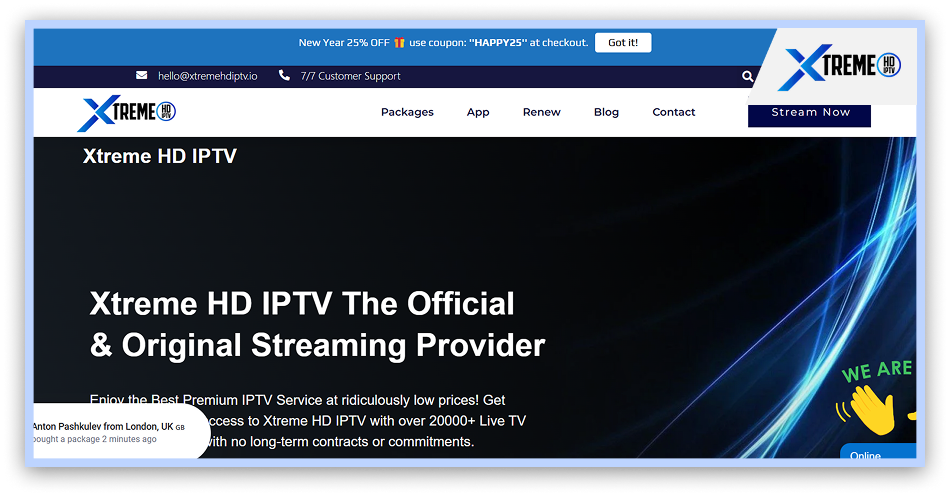
Task: Click the HAPPY25 coupon code text
Action: (498, 42)
